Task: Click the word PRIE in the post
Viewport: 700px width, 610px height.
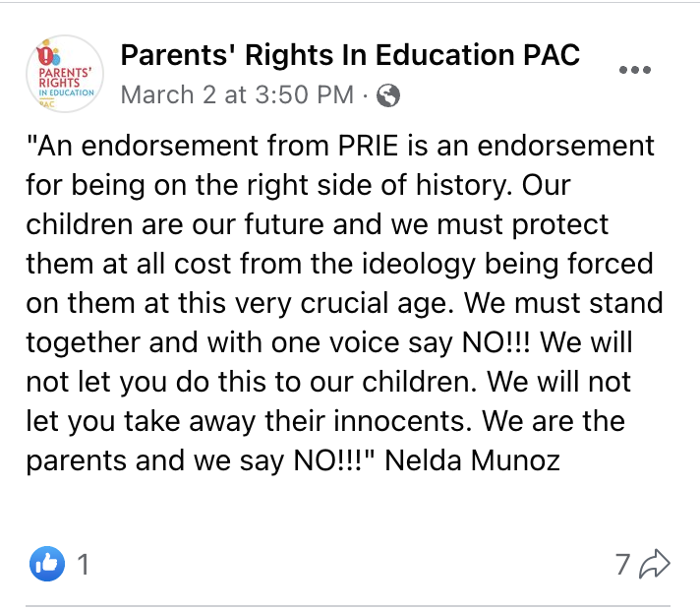Action: (368, 146)
